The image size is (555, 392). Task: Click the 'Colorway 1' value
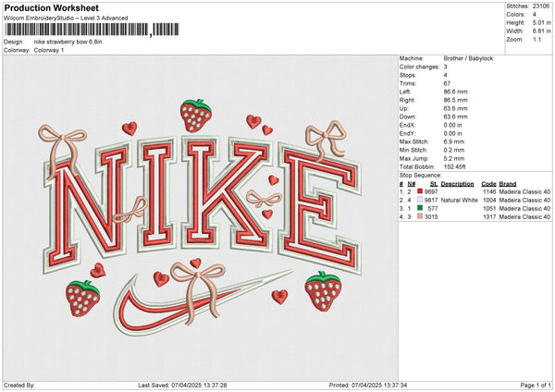(x=49, y=50)
